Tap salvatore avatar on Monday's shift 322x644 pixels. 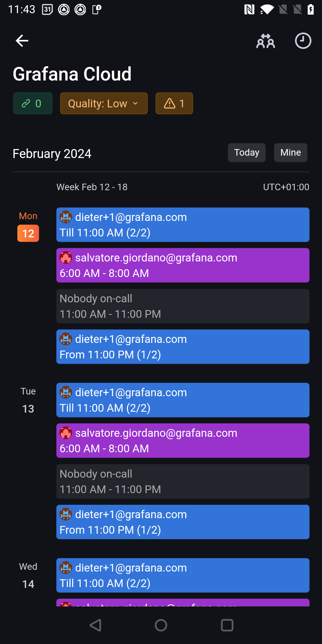(66, 258)
